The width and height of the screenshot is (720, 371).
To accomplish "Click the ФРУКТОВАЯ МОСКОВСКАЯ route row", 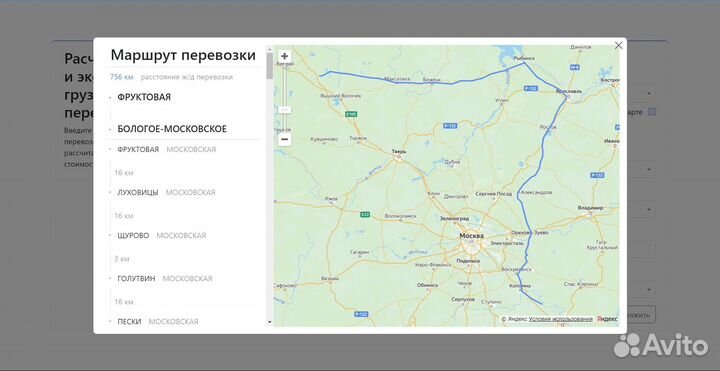I will tap(166, 149).
